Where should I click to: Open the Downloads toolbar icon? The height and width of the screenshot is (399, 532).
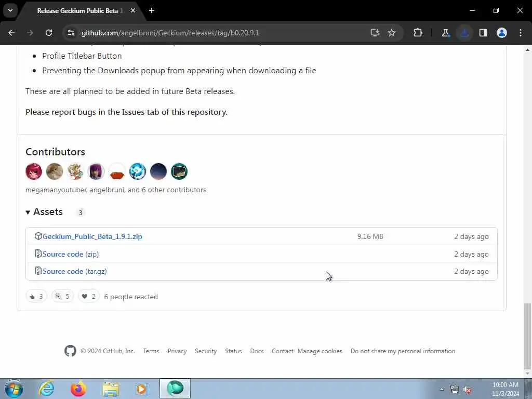click(464, 33)
